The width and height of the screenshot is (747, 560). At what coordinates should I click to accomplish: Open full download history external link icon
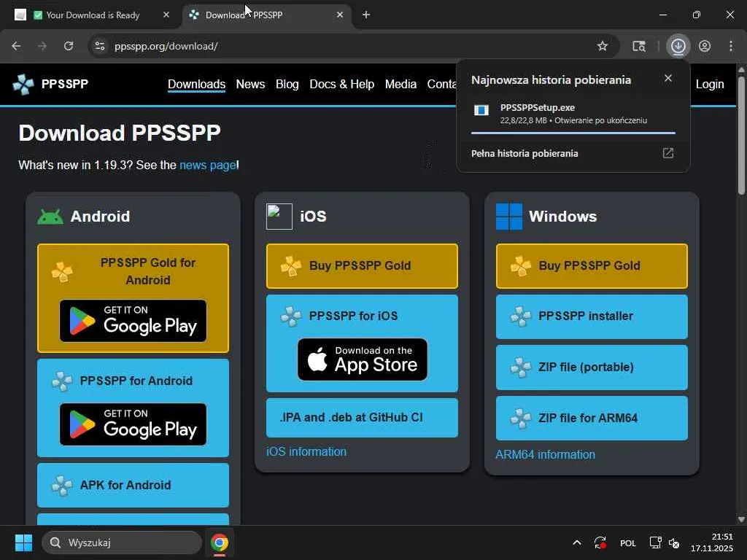point(668,153)
